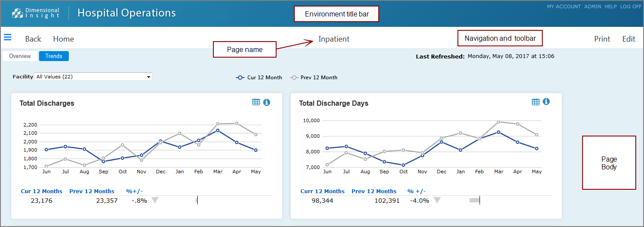Open My Account link
The height and width of the screenshot is (227, 644).
(563, 6)
